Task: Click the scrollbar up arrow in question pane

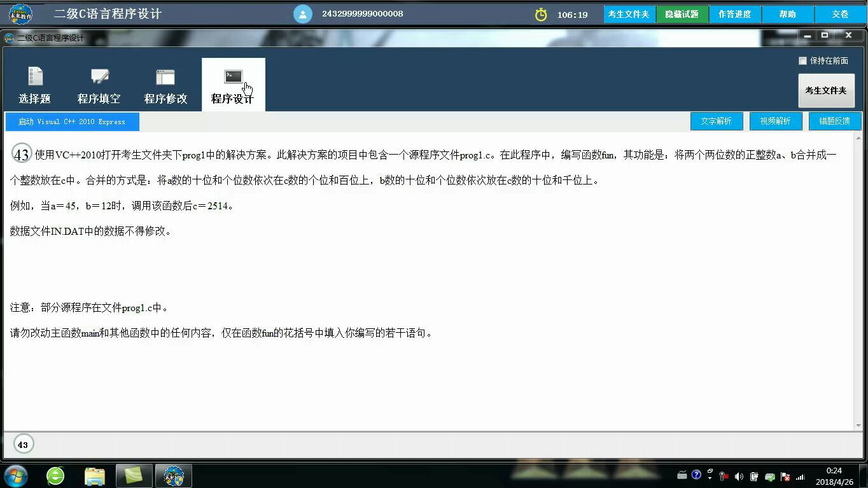Action: click(858, 137)
